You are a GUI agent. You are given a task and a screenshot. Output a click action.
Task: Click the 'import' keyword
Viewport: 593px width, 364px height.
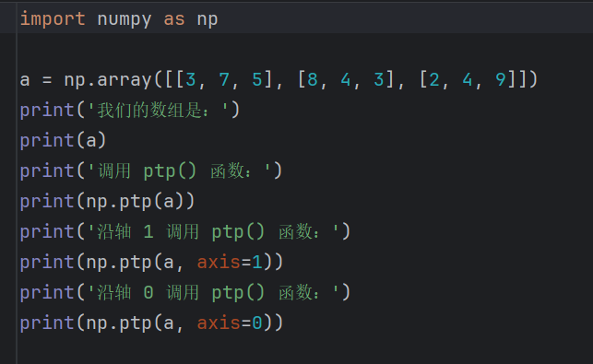pyautogui.click(x=53, y=18)
